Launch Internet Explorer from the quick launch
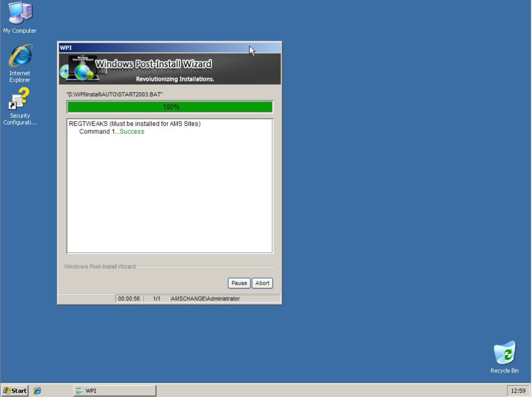The height and width of the screenshot is (397, 532). click(37, 391)
